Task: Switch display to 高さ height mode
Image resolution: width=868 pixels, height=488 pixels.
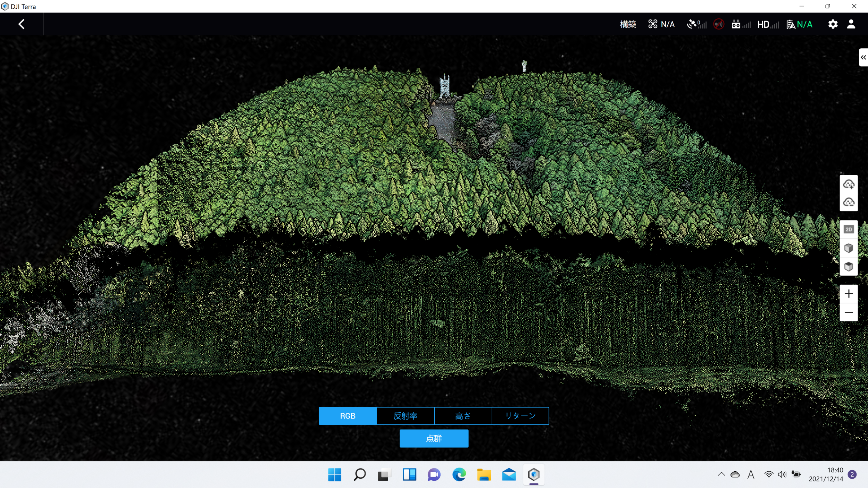Action: click(463, 416)
